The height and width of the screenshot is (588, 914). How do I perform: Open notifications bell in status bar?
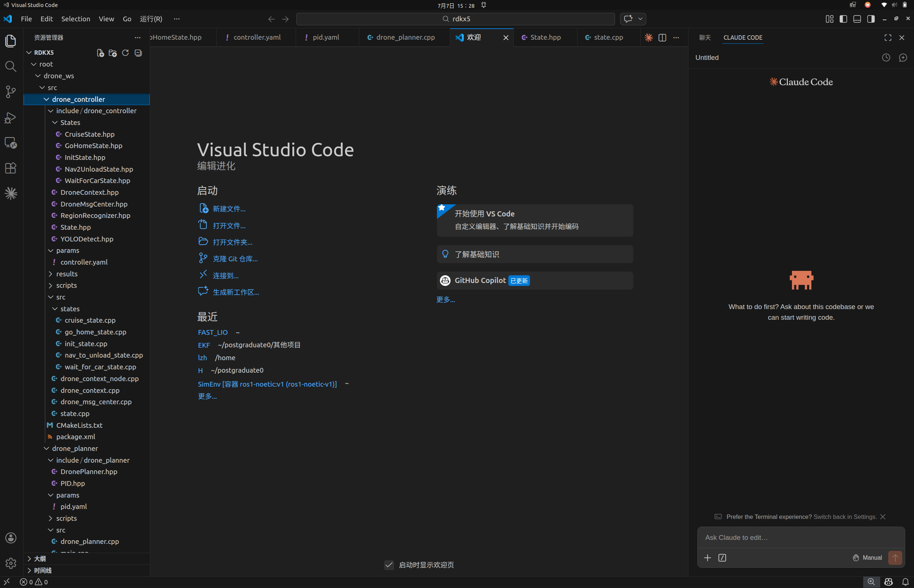[x=906, y=582]
